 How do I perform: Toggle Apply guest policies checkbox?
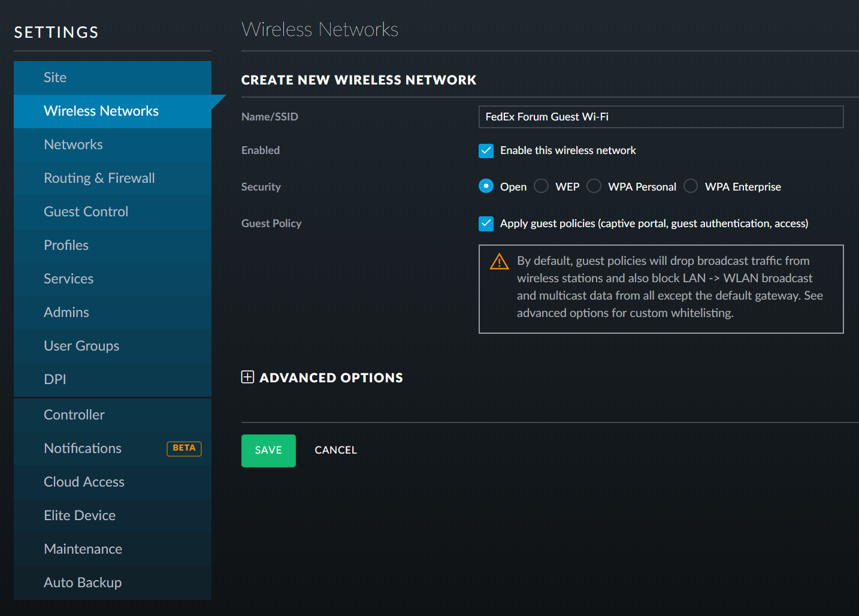486,224
